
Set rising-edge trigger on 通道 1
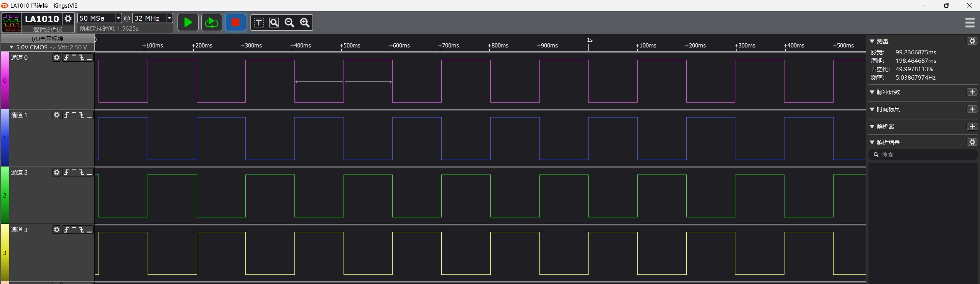click(x=66, y=115)
